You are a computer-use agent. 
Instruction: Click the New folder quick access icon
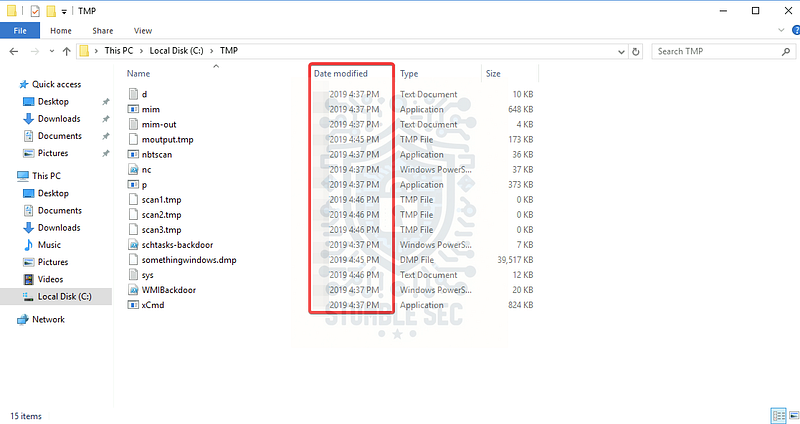[51, 11]
